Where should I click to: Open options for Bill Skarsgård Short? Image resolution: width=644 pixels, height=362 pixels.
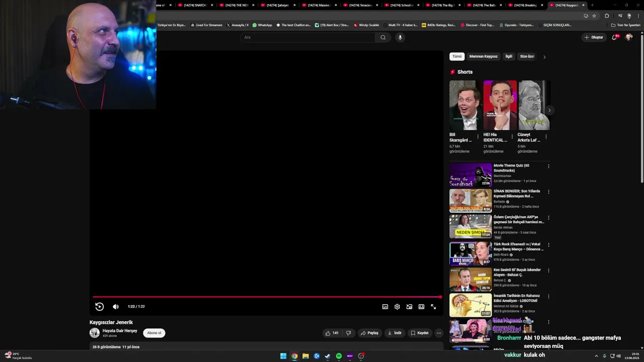click(477, 136)
